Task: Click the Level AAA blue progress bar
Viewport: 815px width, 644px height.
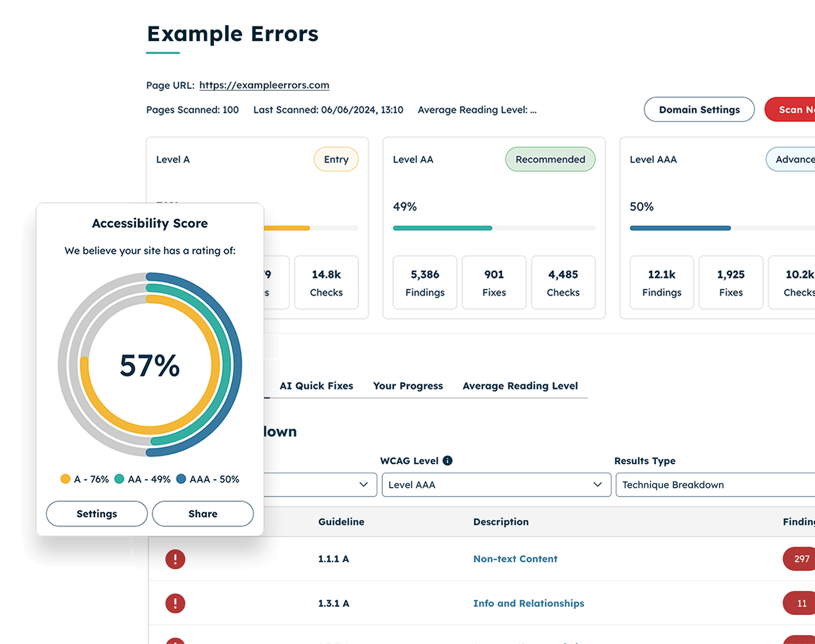Action: tap(680, 228)
